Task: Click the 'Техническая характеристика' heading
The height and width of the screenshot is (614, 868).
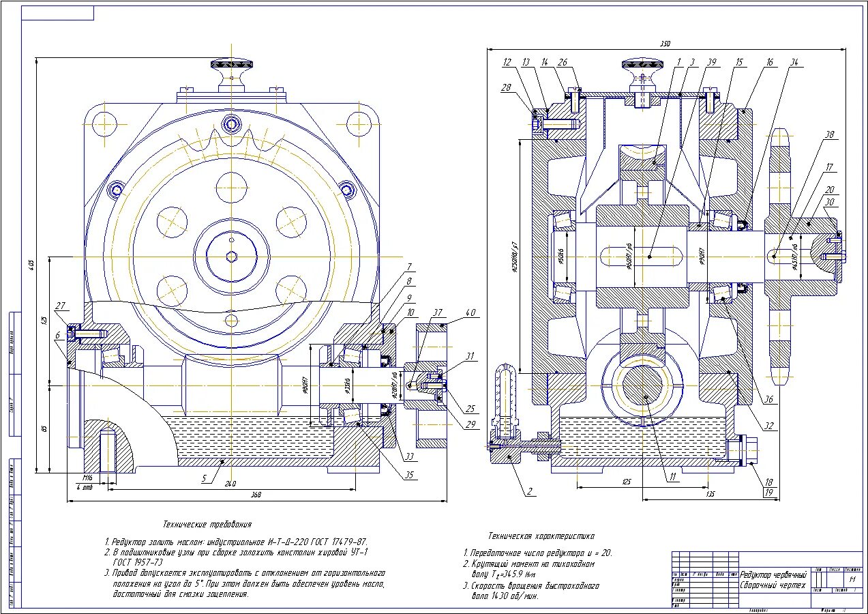Action: (x=541, y=536)
